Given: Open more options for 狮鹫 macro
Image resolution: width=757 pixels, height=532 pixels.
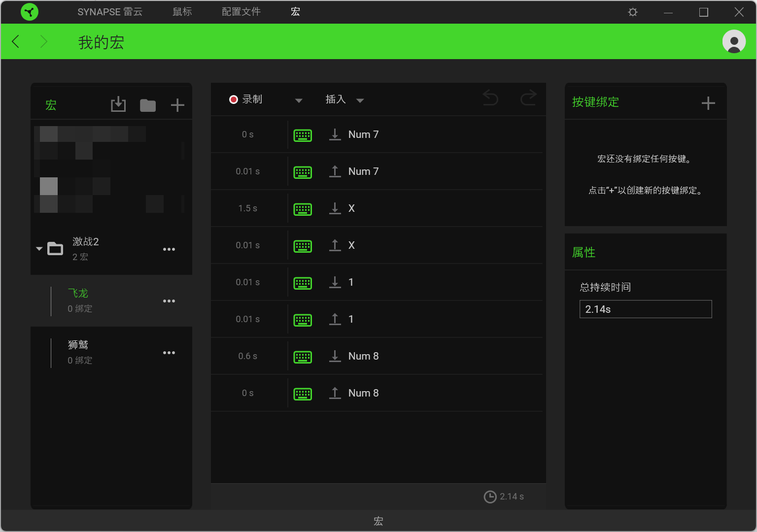Looking at the screenshot, I should click(x=169, y=353).
